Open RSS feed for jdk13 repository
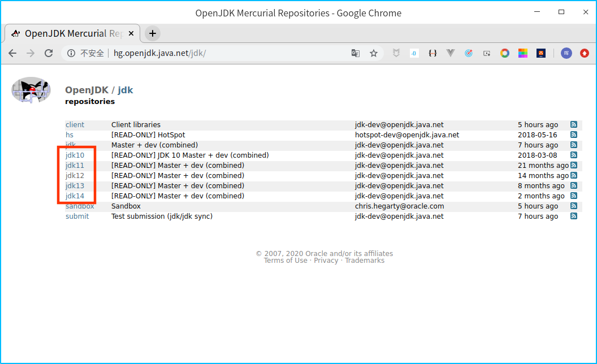 click(574, 185)
